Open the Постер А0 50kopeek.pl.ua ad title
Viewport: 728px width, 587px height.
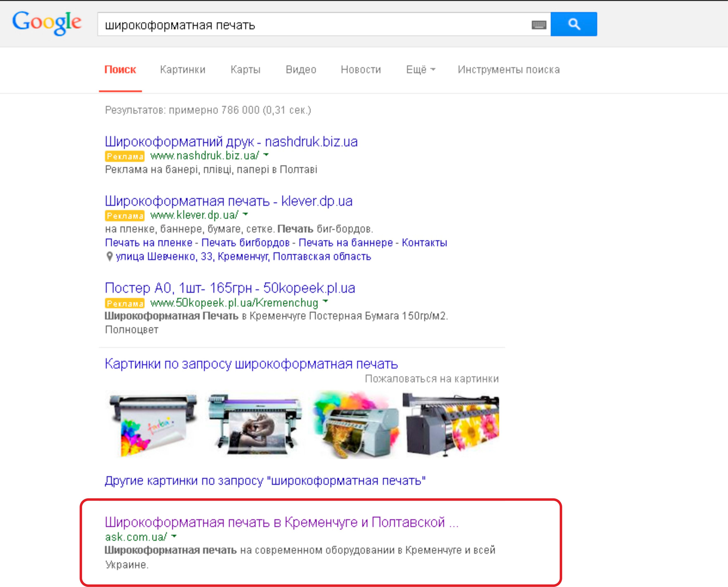[230, 288]
